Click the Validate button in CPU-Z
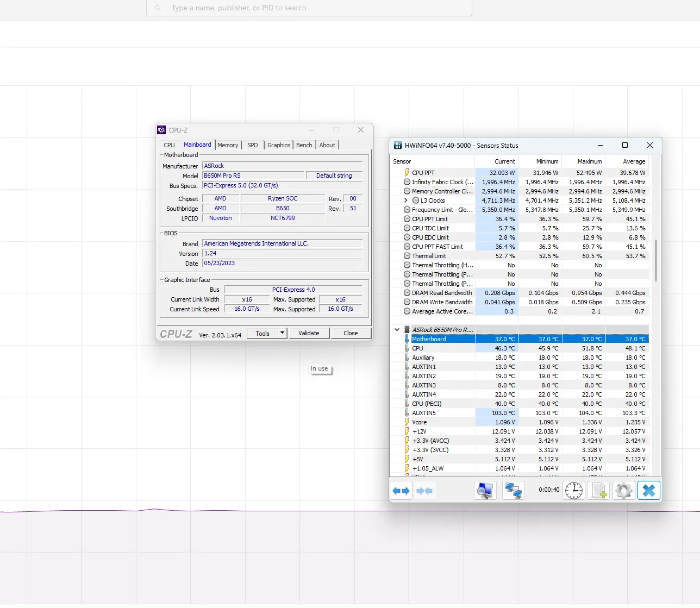The image size is (700, 608). 309,333
